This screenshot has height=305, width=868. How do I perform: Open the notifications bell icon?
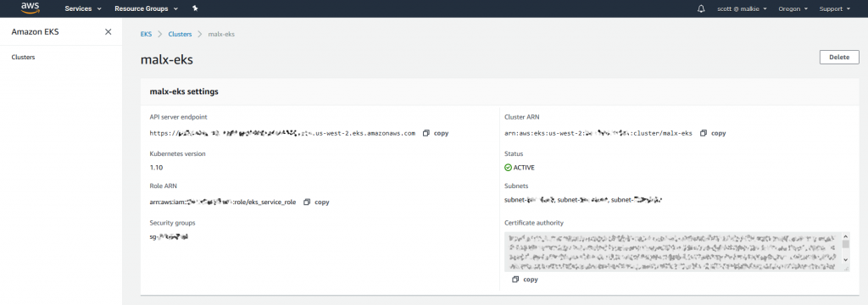pyautogui.click(x=701, y=8)
